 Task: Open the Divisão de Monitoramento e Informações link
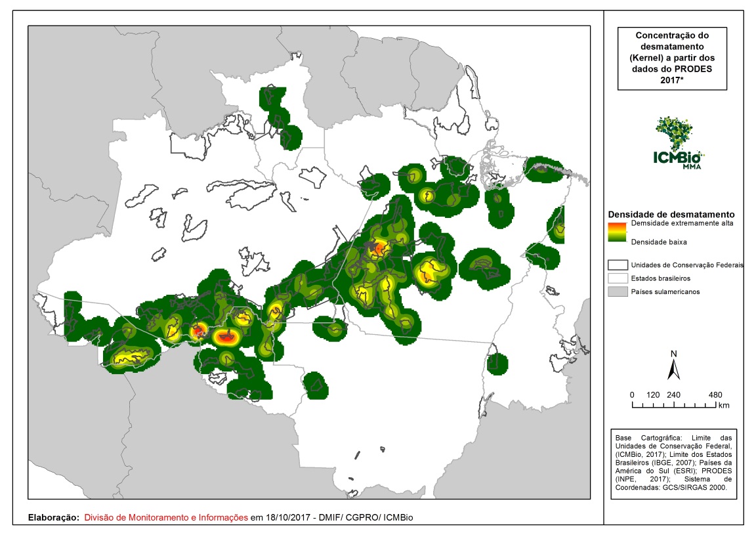166,517
